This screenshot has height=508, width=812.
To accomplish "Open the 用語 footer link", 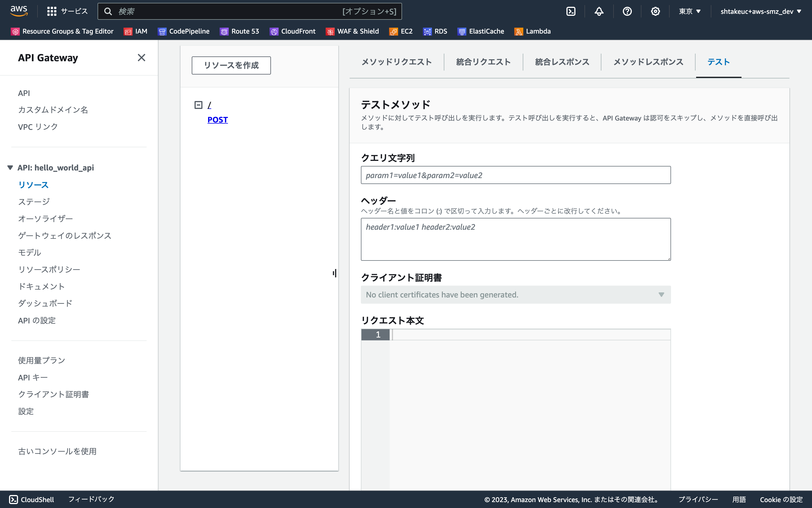I will click(739, 500).
